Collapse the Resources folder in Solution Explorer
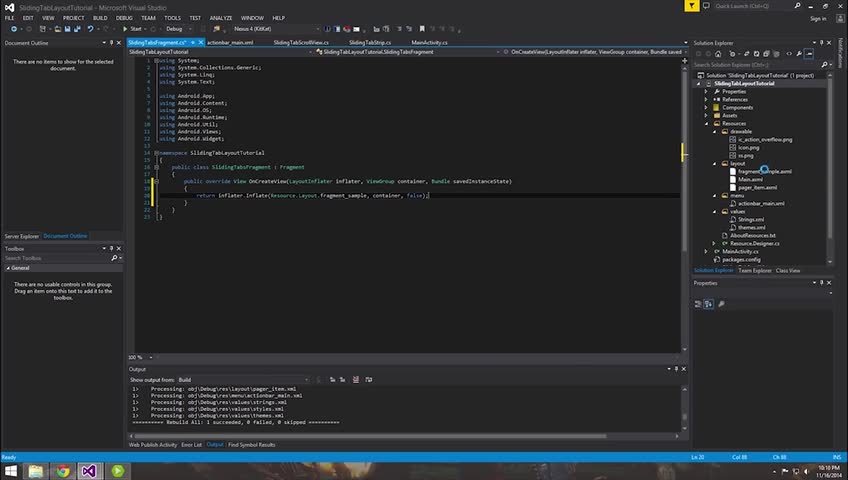 [x=706, y=123]
